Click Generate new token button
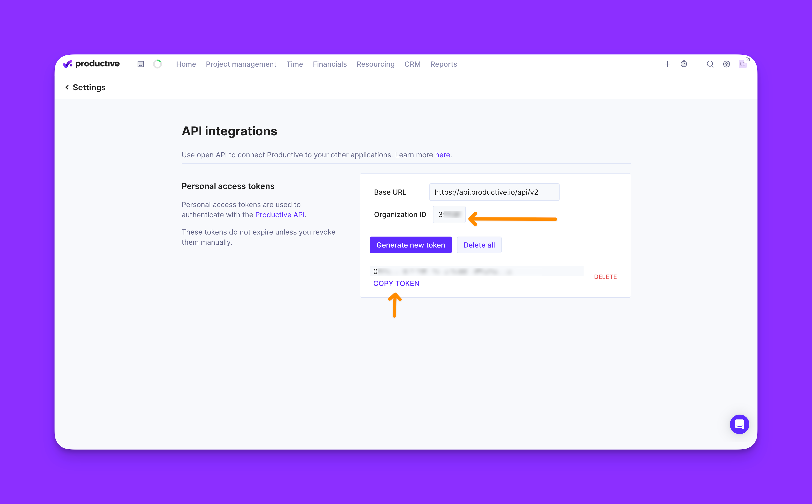The image size is (812, 504). tap(411, 245)
